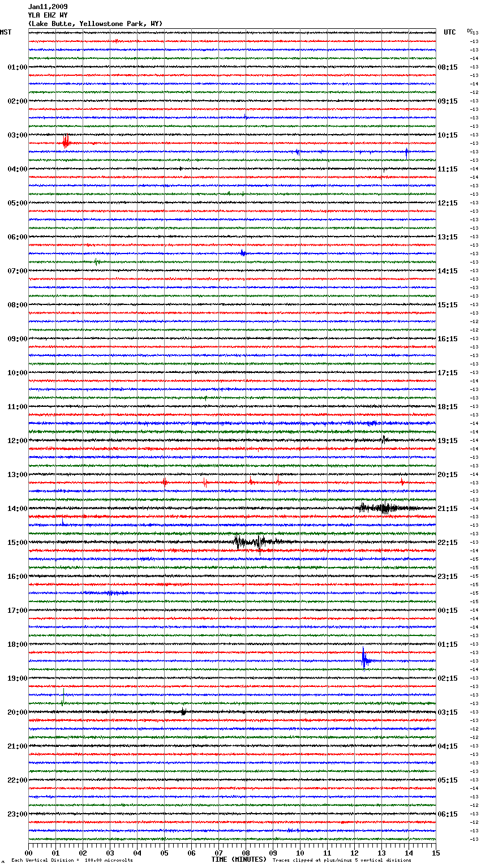Viewport: 481px width, 868px height.
Task: Click the '13:15' UTC row label
Action: pyautogui.click(x=448, y=237)
